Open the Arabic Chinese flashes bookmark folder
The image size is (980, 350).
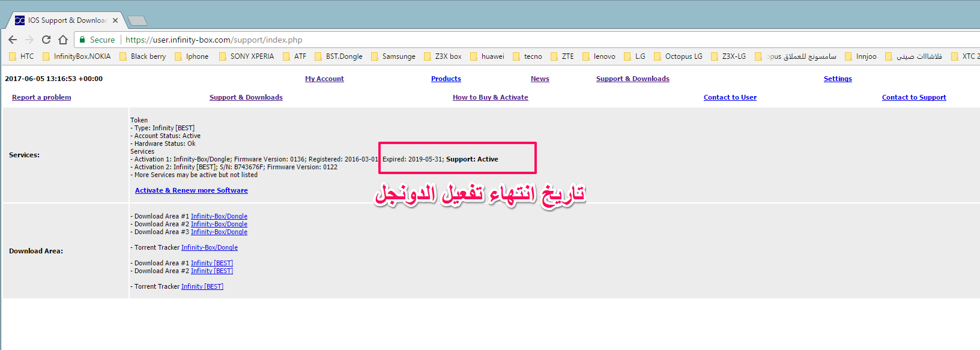pyautogui.click(x=913, y=56)
